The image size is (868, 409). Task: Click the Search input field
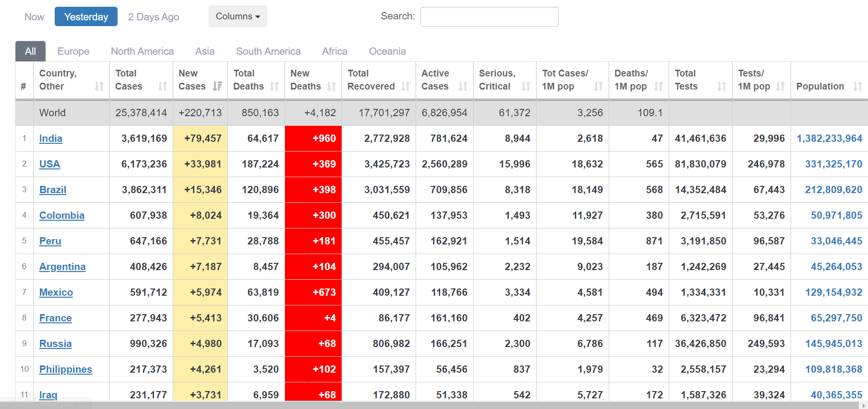click(490, 16)
